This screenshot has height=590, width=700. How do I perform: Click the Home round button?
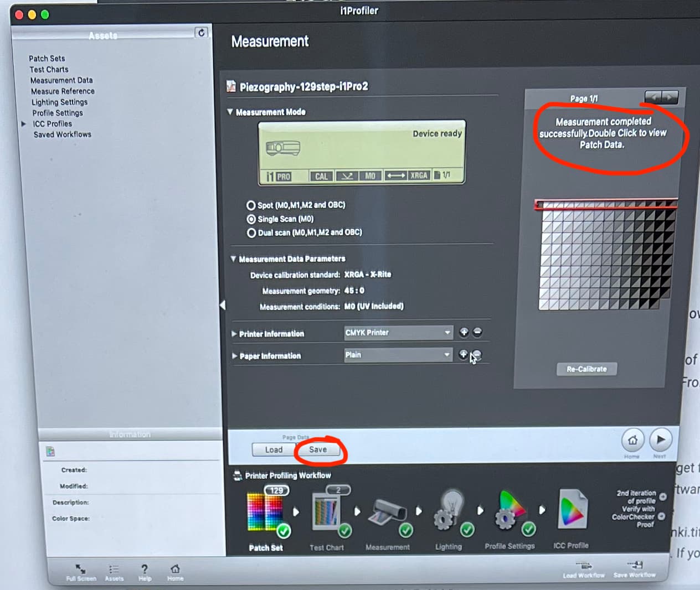coord(632,441)
